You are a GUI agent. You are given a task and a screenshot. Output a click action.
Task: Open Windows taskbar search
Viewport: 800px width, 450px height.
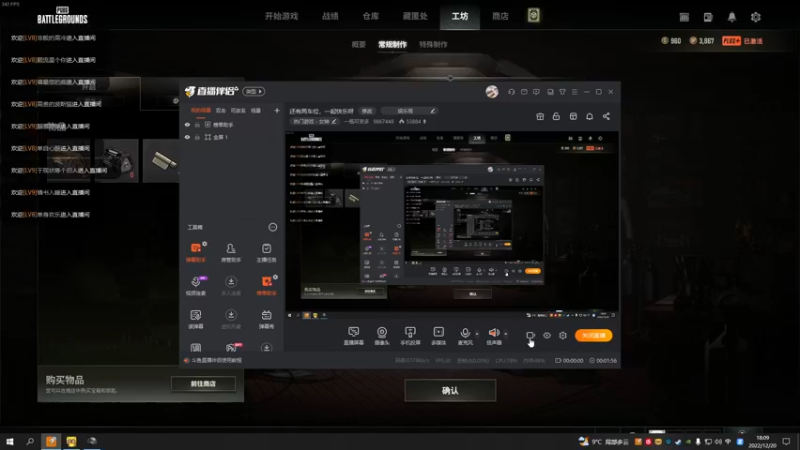point(30,441)
